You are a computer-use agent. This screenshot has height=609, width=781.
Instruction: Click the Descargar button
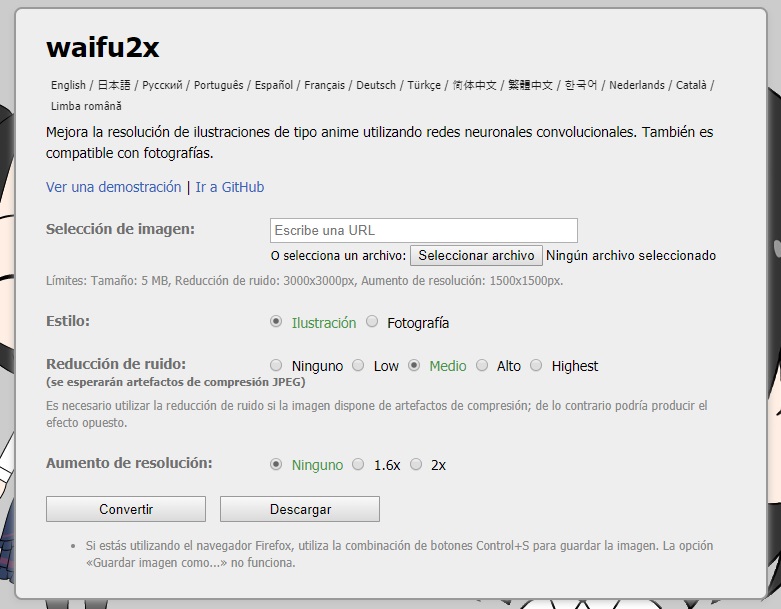300,509
